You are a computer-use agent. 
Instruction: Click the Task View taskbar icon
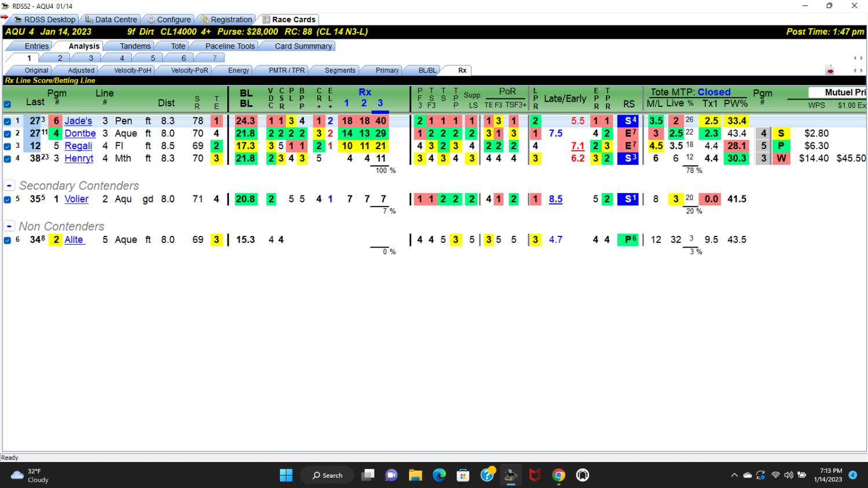367,475
